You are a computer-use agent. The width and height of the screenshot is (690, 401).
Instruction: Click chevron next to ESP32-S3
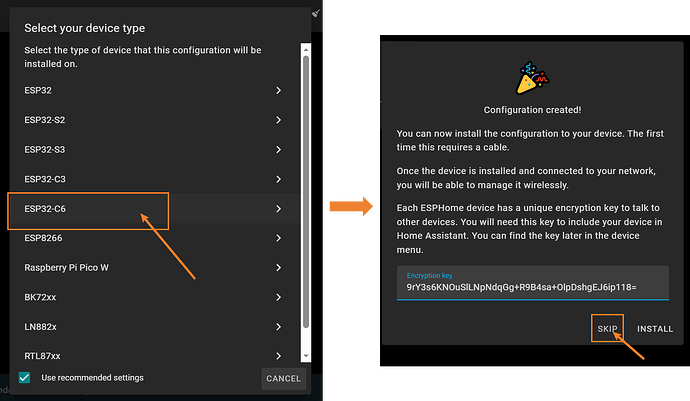click(x=278, y=150)
